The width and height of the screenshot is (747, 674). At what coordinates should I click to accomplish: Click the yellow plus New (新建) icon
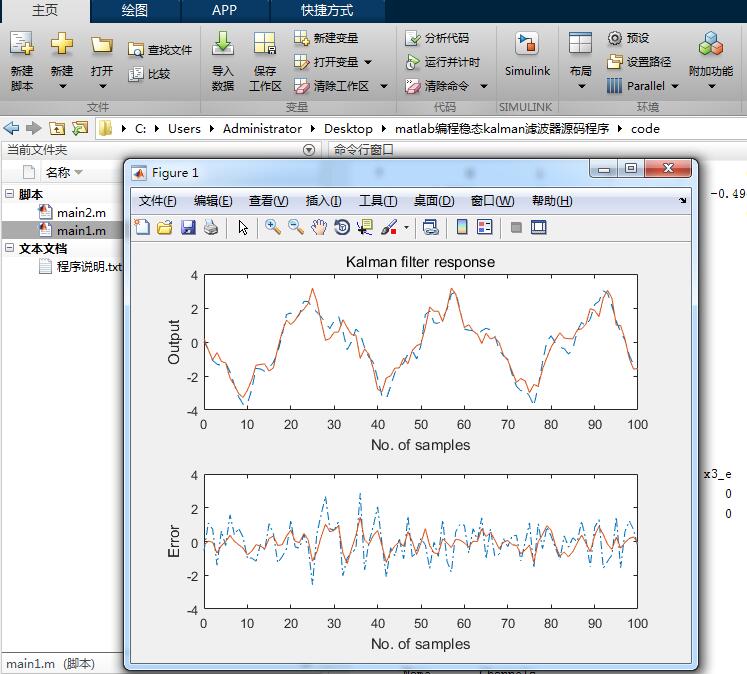coord(62,44)
